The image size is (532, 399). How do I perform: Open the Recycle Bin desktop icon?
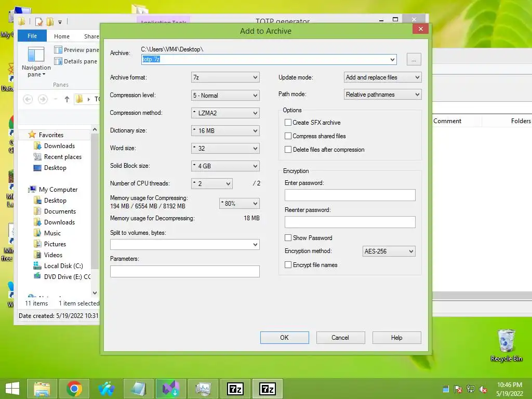[506, 345]
